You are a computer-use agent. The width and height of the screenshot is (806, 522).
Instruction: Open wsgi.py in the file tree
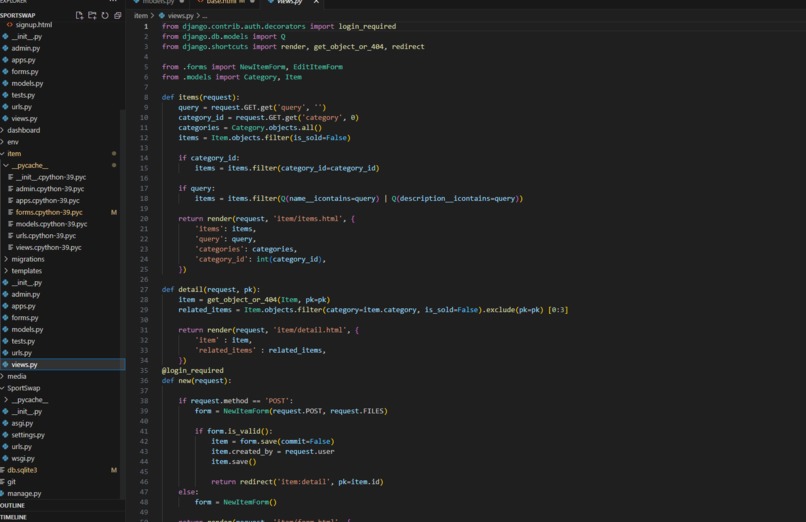click(x=23, y=458)
